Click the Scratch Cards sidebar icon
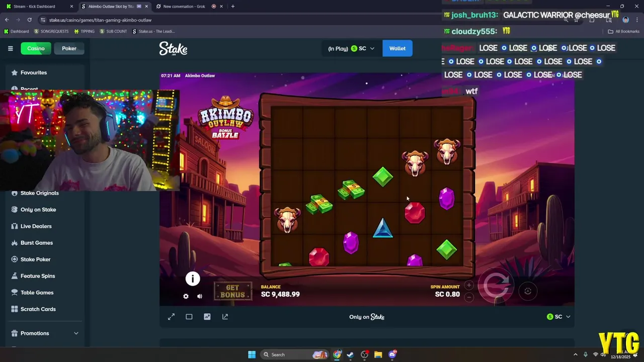 (x=15, y=309)
